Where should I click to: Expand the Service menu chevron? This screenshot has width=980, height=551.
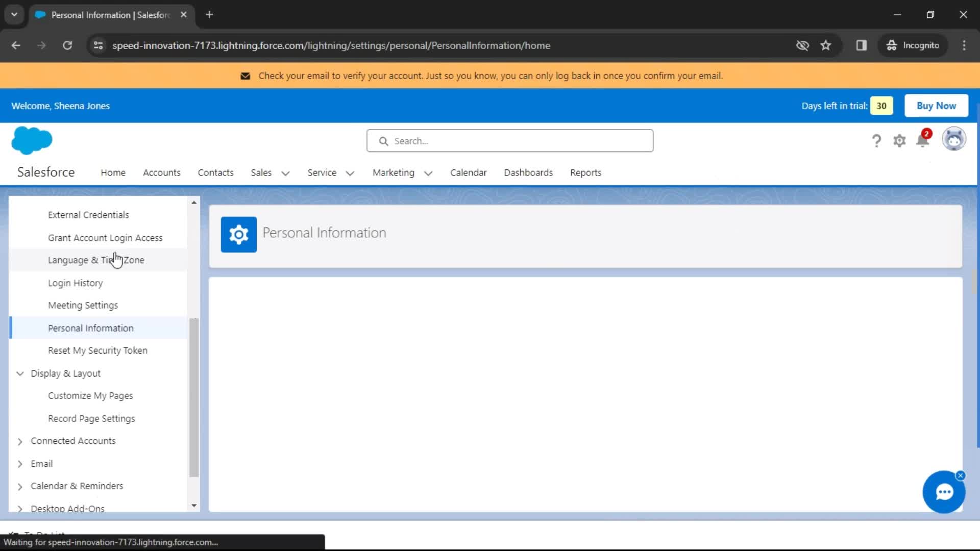click(x=350, y=173)
